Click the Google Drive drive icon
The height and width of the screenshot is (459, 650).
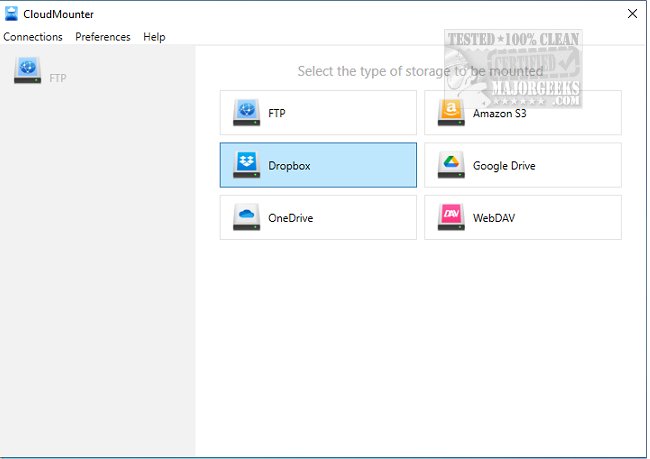tap(451, 165)
